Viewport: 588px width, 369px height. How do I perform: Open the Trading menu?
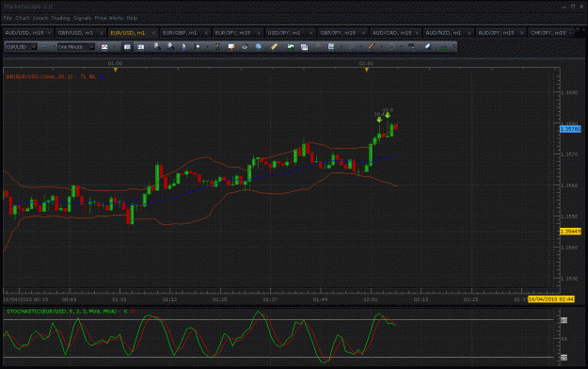(60, 18)
